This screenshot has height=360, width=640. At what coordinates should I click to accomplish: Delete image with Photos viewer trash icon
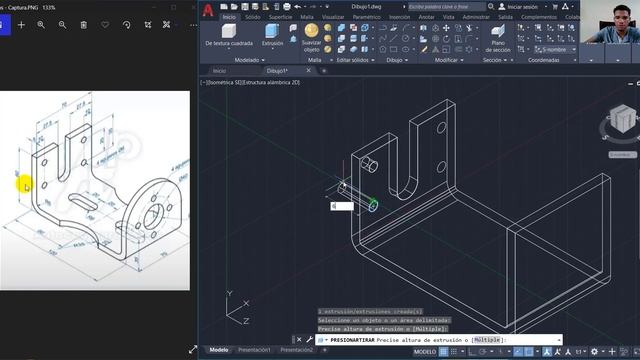84,25
